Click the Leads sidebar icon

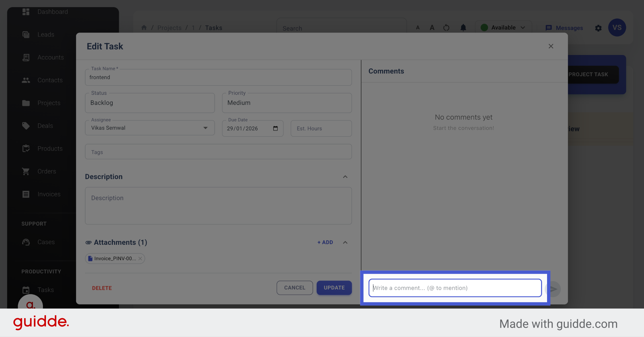26,35
